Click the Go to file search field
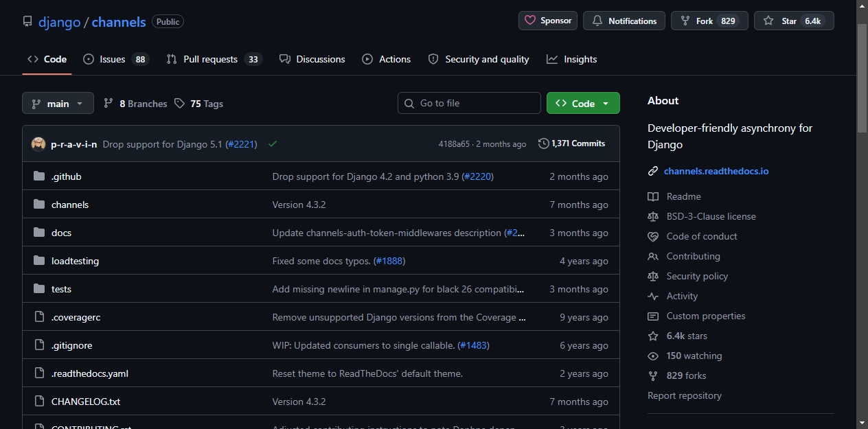The width and height of the screenshot is (868, 429). pos(469,103)
